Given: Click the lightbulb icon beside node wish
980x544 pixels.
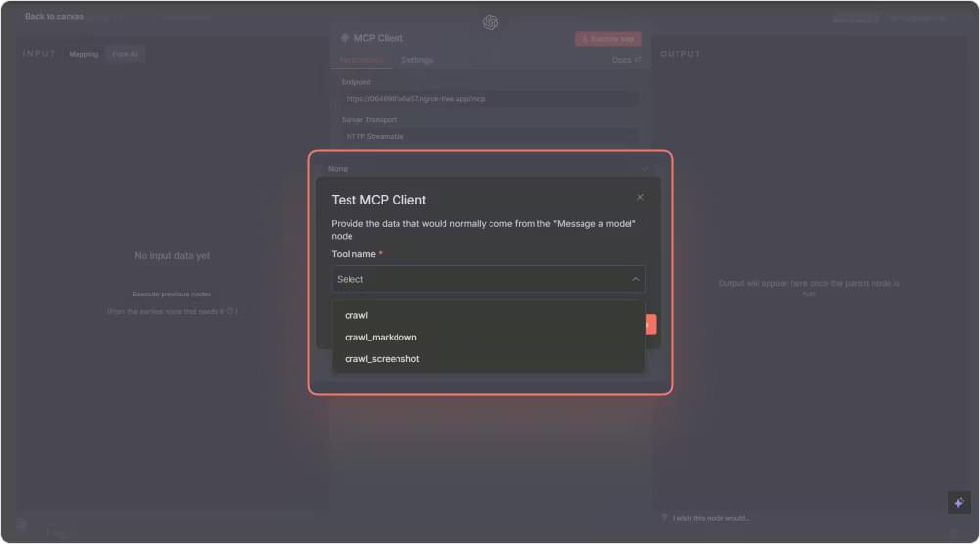Looking at the screenshot, I should [665, 518].
